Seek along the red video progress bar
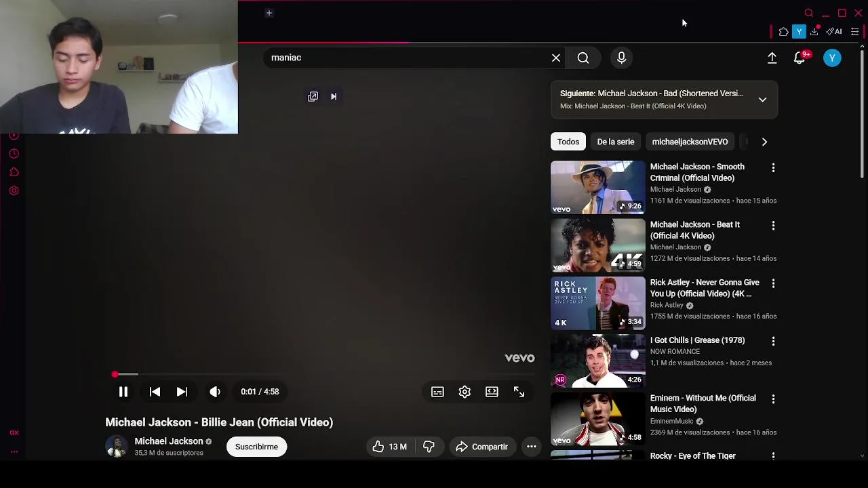 click(323, 374)
